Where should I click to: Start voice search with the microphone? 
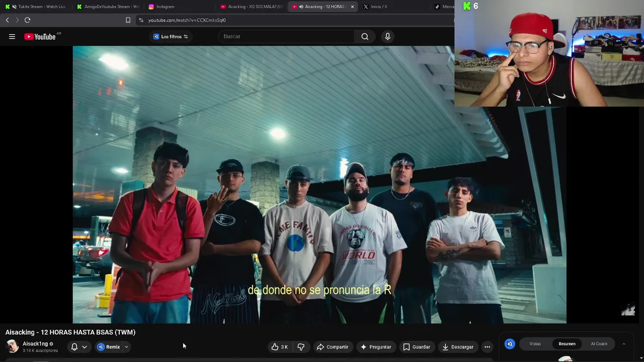click(387, 36)
